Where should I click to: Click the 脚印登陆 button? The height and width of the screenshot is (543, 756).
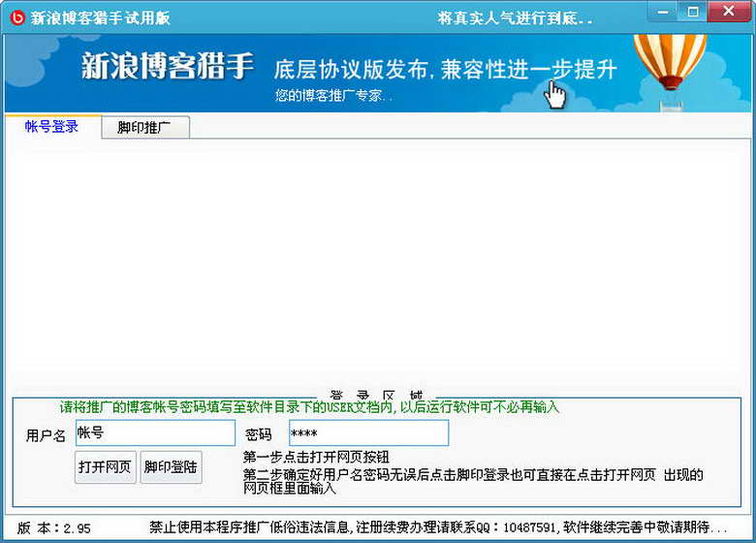(x=171, y=466)
